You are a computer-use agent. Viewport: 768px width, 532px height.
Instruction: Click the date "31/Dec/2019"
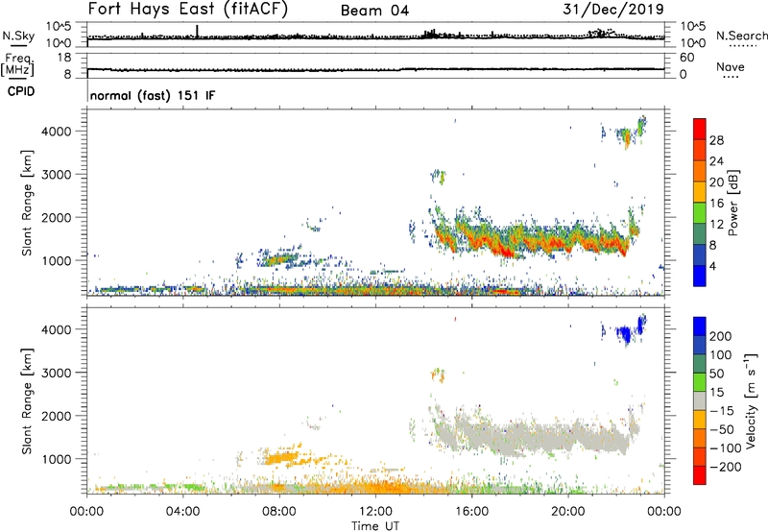(x=613, y=9)
